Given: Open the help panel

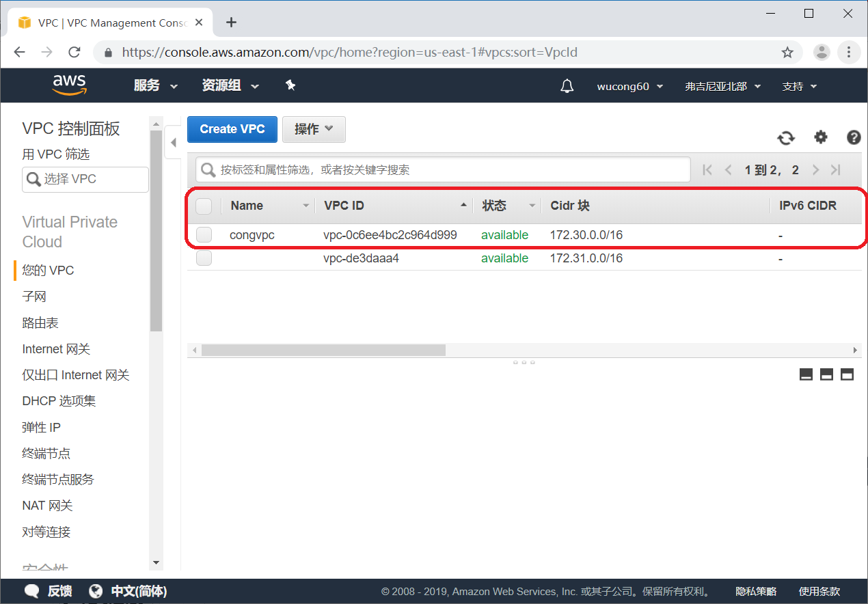Looking at the screenshot, I should click(854, 137).
